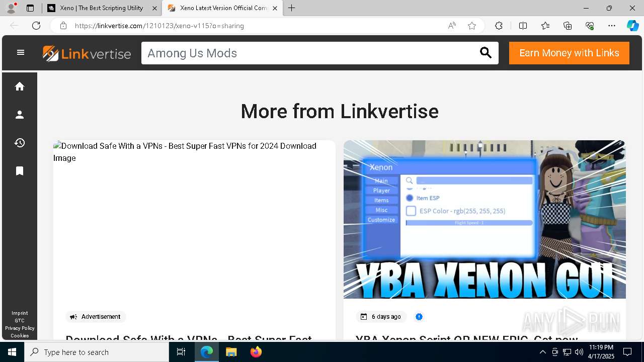
Task: Click the Advertisement label
Action: tap(101, 317)
